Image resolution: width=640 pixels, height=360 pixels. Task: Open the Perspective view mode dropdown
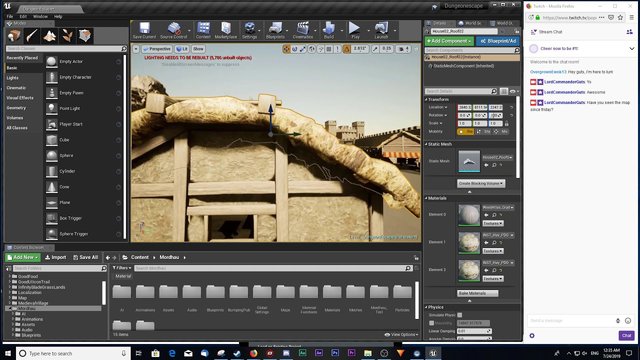pyautogui.click(x=157, y=49)
